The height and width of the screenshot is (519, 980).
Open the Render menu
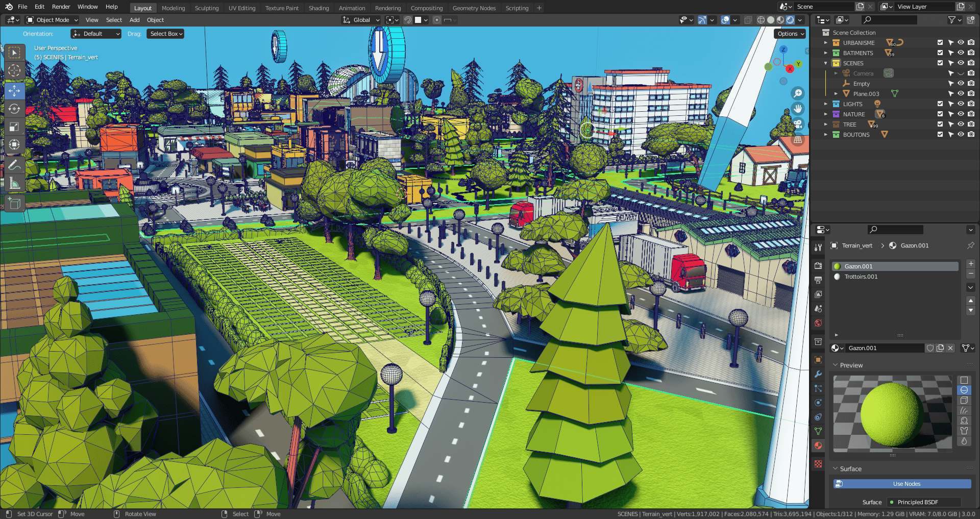click(x=61, y=7)
